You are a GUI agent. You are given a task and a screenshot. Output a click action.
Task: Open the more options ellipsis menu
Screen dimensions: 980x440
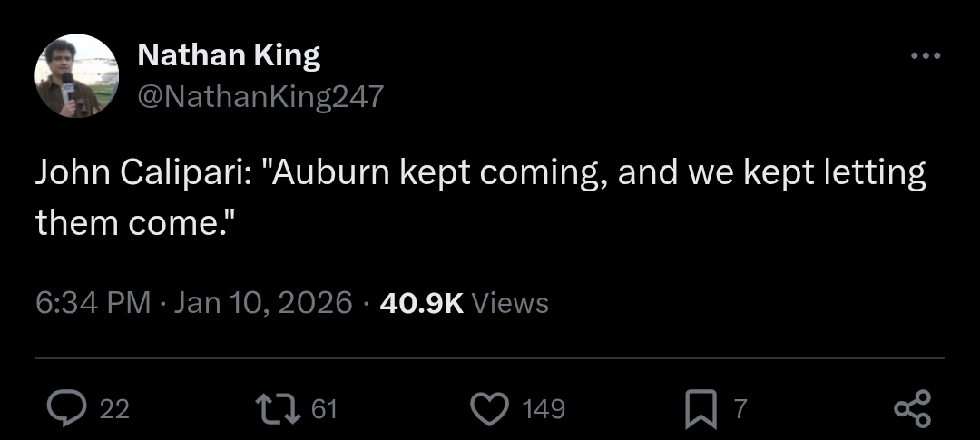[925, 56]
